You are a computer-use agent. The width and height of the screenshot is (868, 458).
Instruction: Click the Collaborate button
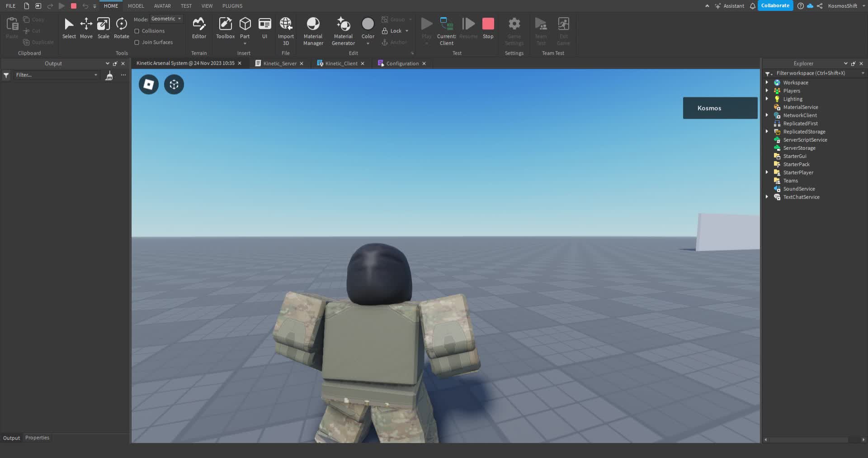775,5
